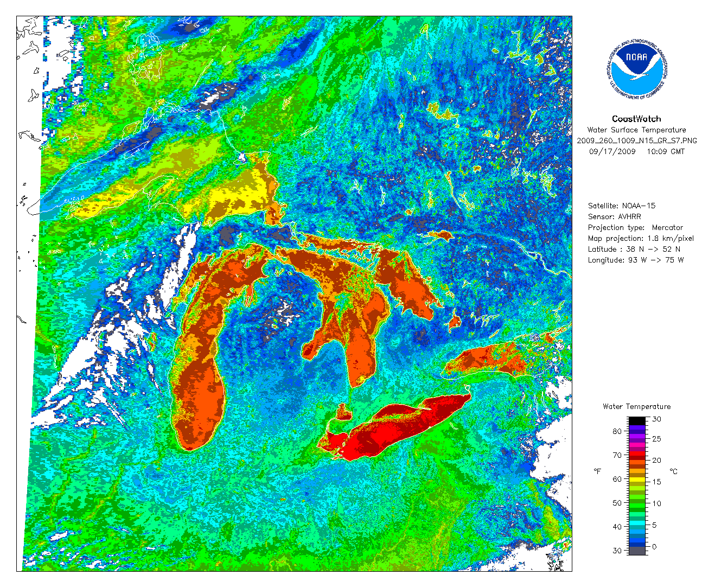Click the 'Water Surface Temperature' subtitle

tap(636, 130)
